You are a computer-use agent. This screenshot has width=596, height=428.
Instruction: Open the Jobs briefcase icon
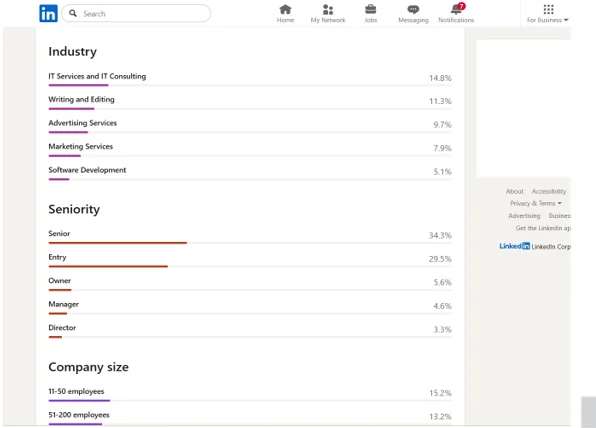[x=371, y=9]
